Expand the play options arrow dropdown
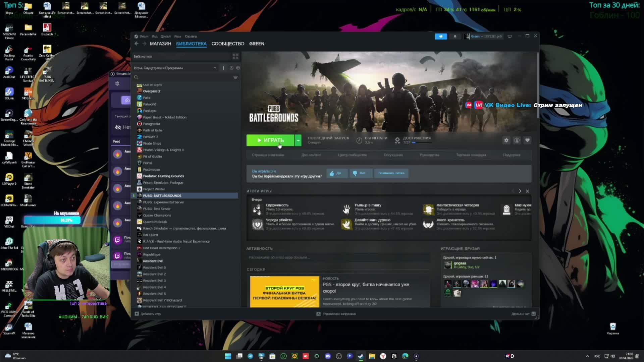Image resolution: width=644 pixels, height=362 pixels. click(x=298, y=140)
